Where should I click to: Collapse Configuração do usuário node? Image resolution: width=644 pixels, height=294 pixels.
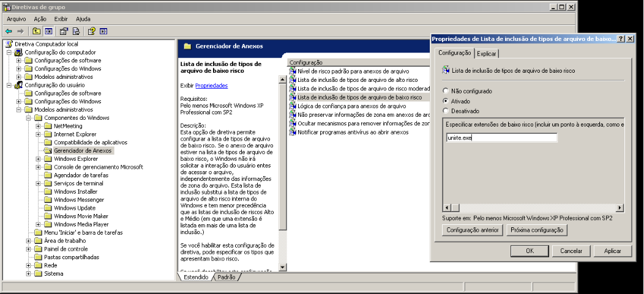pos(9,85)
